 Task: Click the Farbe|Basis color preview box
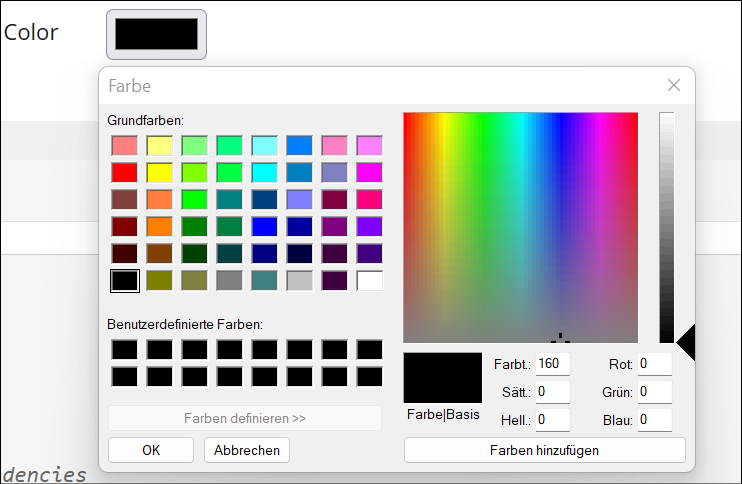(443, 378)
